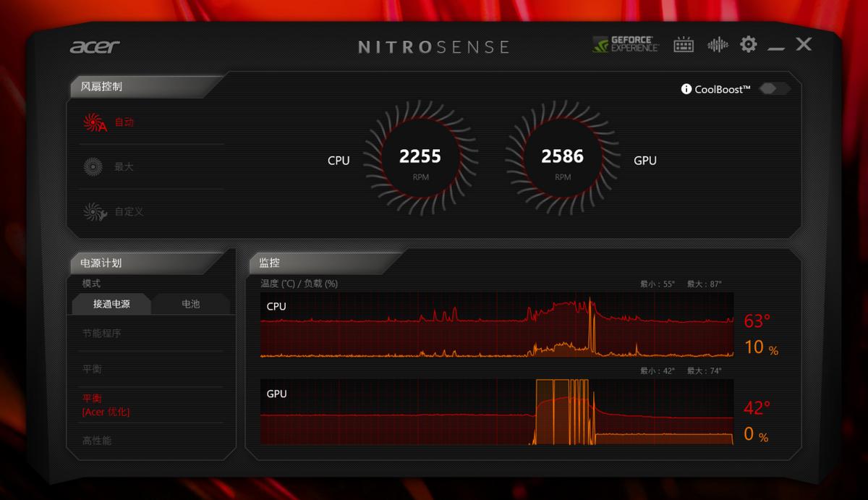Enable the CoolBoost toggle switch
The height and width of the screenshot is (500, 868).
pyautogui.click(x=774, y=88)
